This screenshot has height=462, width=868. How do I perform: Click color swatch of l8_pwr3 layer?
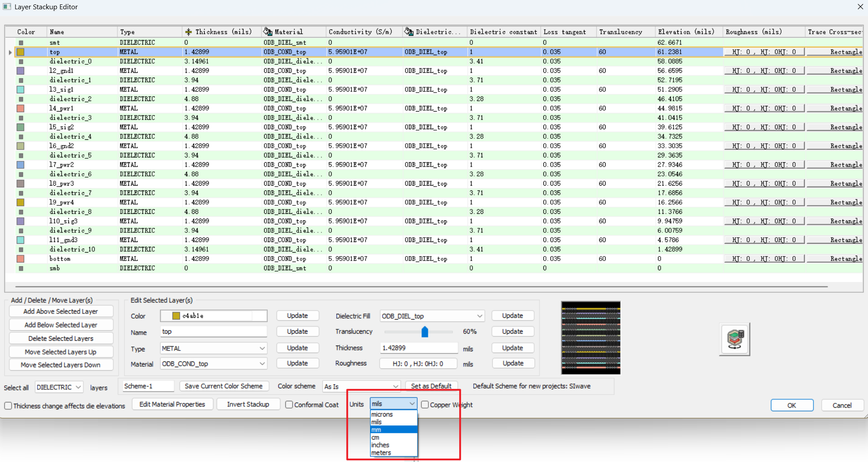(x=20, y=183)
